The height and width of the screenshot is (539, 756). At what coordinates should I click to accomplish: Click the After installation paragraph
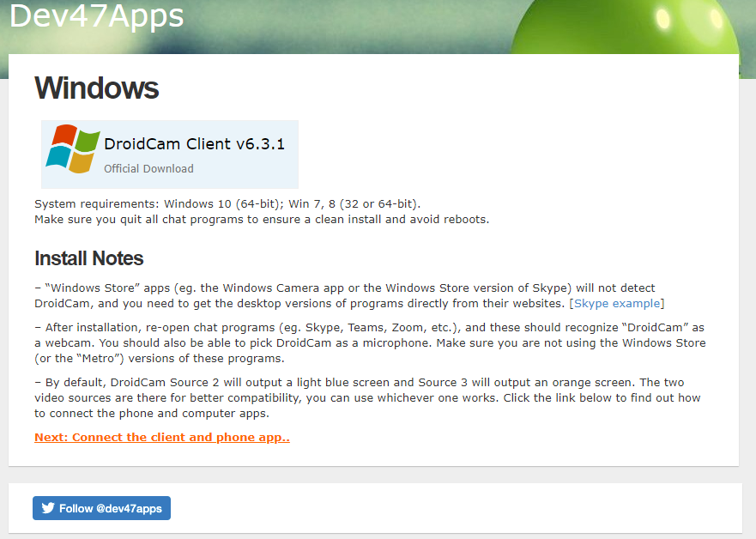(x=370, y=342)
